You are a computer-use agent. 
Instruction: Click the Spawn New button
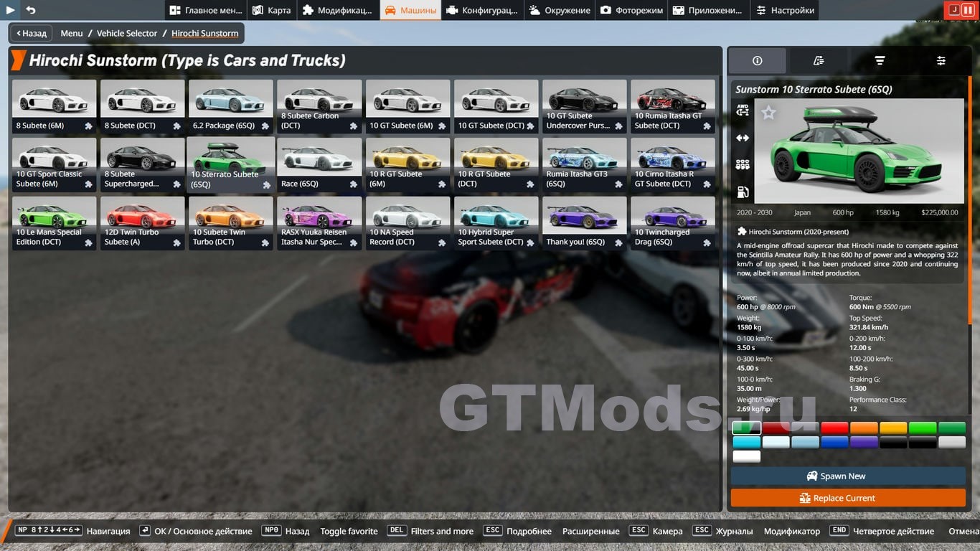(x=848, y=476)
